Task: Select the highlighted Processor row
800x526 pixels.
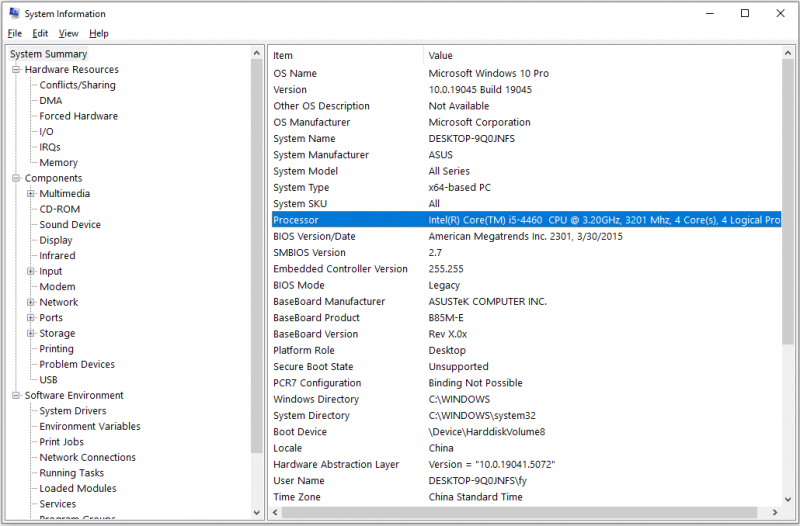Action: 526,220
